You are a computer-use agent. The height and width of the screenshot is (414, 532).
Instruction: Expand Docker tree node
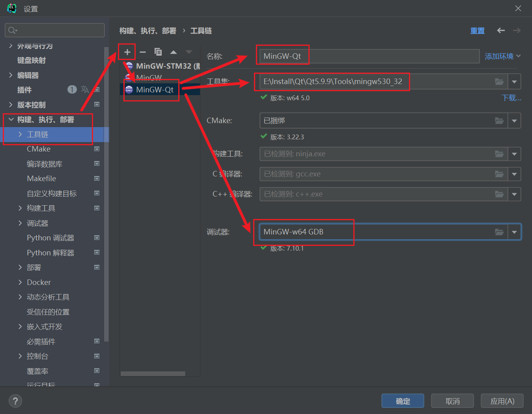click(x=20, y=282)
